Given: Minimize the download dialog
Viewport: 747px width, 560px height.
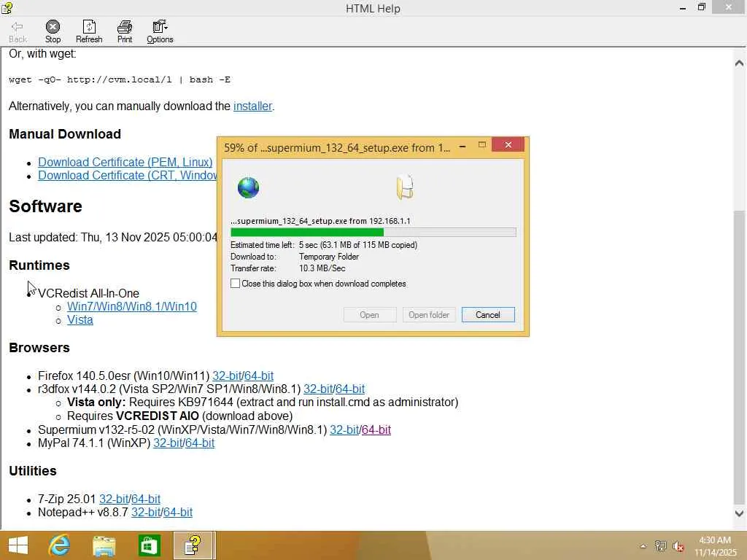Looking at the screenshot, I should tap(462, 146).
